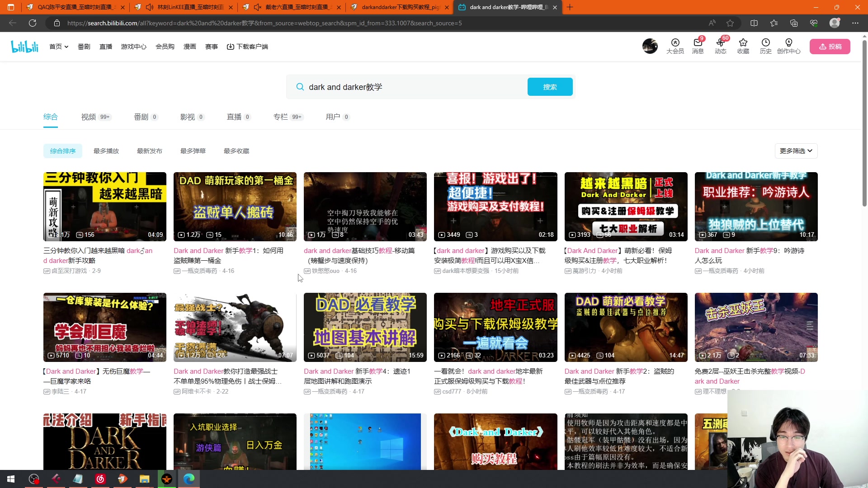This screenshot has width=868, height=488.
Task: Click the browser back arrow
Action: (13, 23)
